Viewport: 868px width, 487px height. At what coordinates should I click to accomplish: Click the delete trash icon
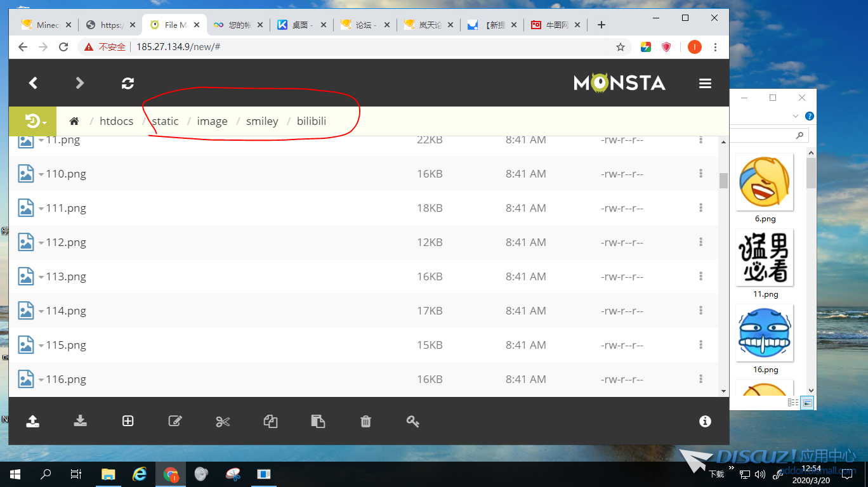[x=365, y=421]
